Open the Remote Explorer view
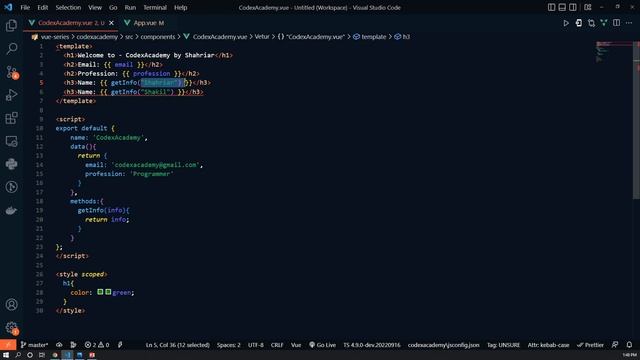640x360 pixels. pyautogui.click(x=11, y=141)
